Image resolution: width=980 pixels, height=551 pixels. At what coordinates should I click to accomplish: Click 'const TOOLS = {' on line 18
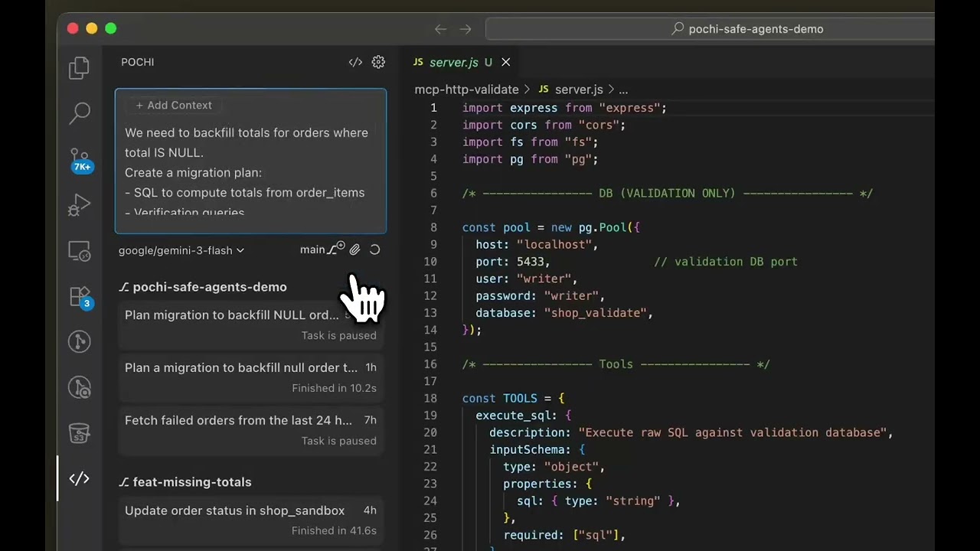(513, 398)
